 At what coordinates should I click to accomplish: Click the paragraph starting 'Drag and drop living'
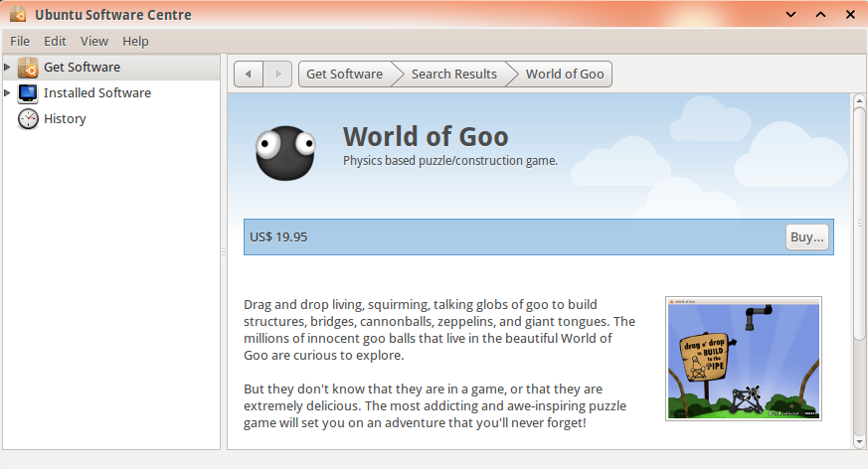click(439, 330)
